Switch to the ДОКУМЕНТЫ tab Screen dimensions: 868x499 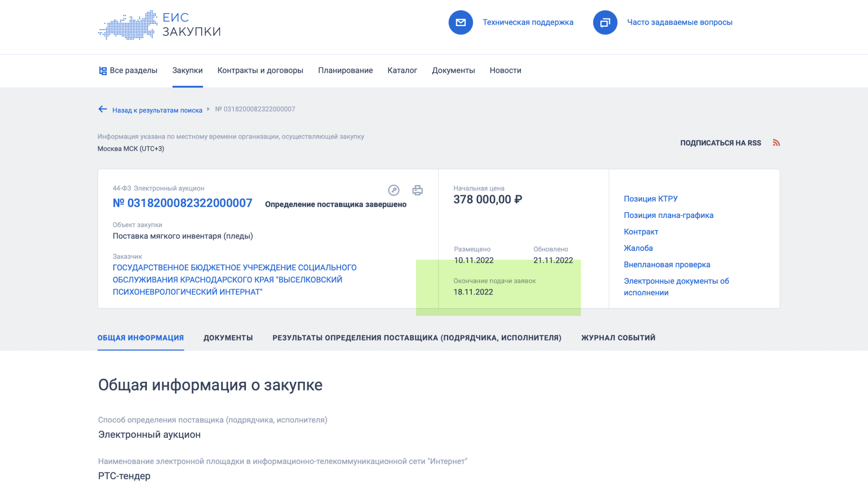(228, 338)
